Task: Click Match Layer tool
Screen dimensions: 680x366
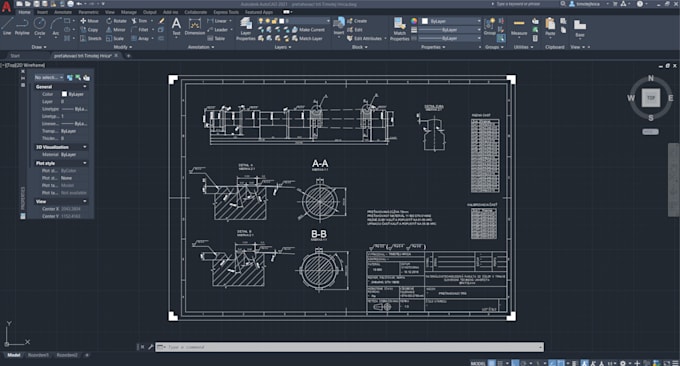Action: 307,38
